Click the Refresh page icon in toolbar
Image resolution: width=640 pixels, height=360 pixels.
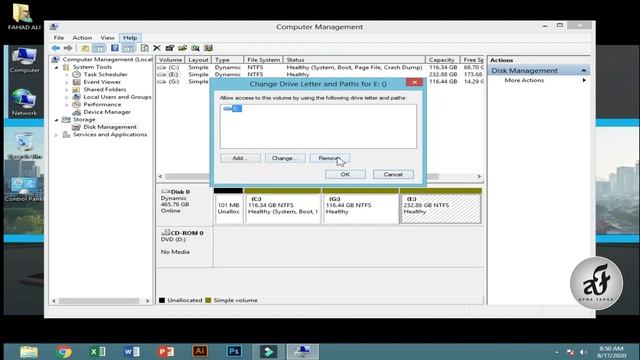click(144, 48)
